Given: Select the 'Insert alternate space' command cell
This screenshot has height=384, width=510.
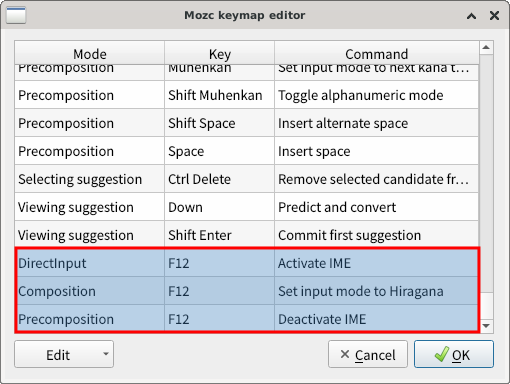Looking at the screenshot, I should [376, 123].
